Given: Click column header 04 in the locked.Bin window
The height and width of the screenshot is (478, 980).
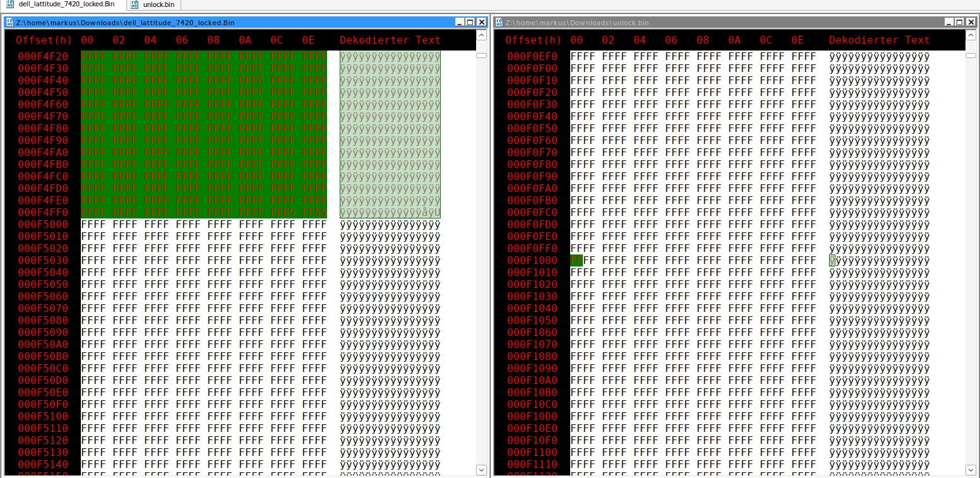Looking at the screenshot, I should click(x=150, y=40).
